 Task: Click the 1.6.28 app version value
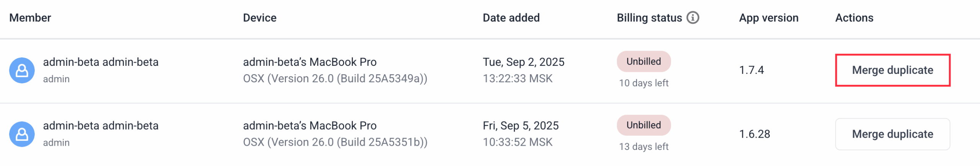click(x=755, y=134)
